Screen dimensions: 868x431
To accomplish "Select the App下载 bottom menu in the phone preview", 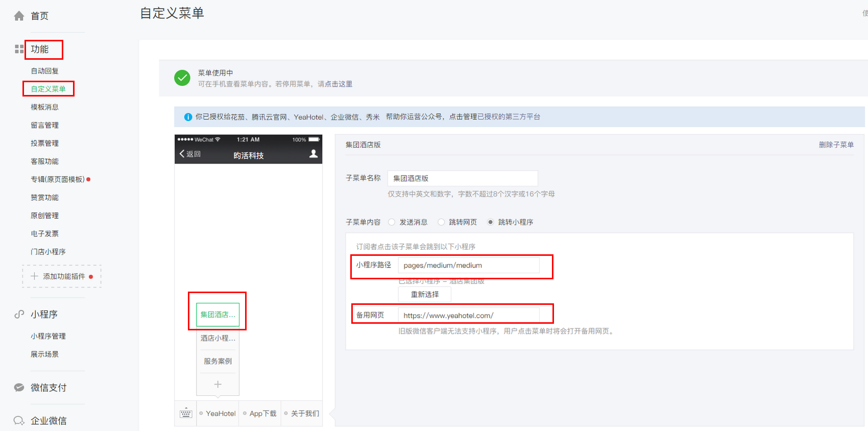I will coord(260,413).
